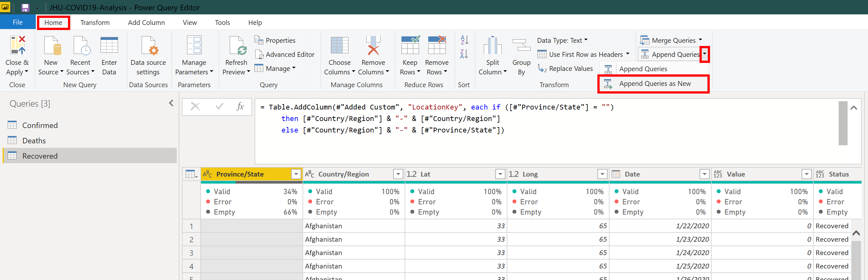Open the quick access toolbar dropdown
The image size is (868, 280).
click(37, 8)
